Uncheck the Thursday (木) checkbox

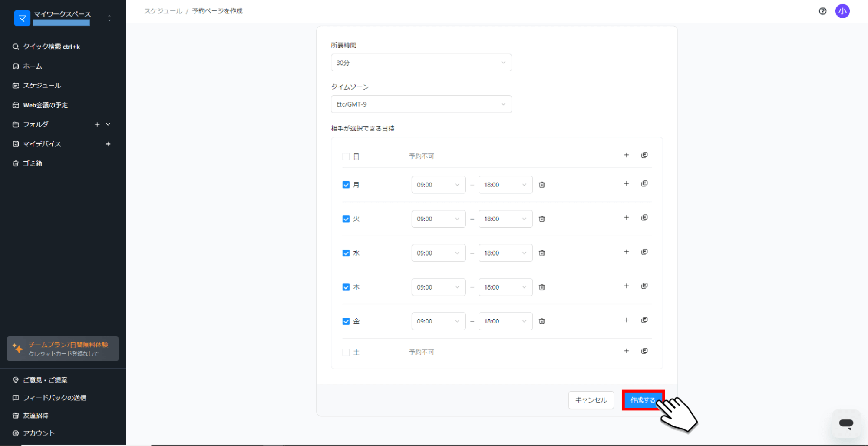pyautogui.click(x=346, y=287)
